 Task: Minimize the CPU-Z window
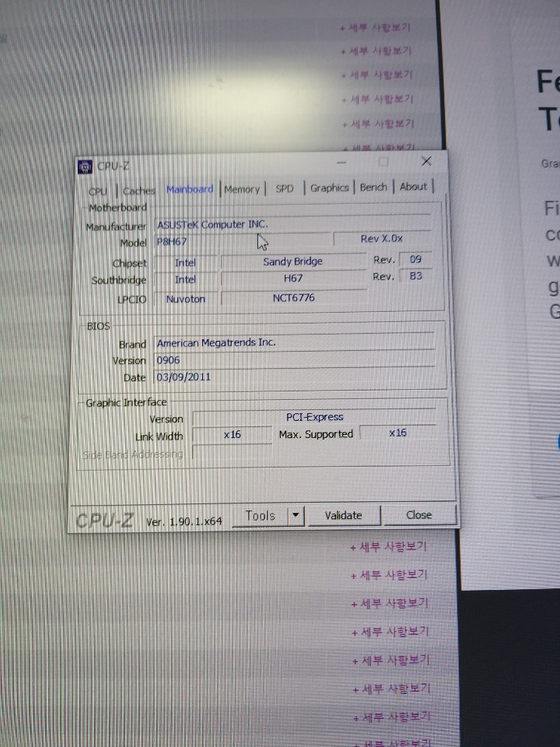[341, 163]
